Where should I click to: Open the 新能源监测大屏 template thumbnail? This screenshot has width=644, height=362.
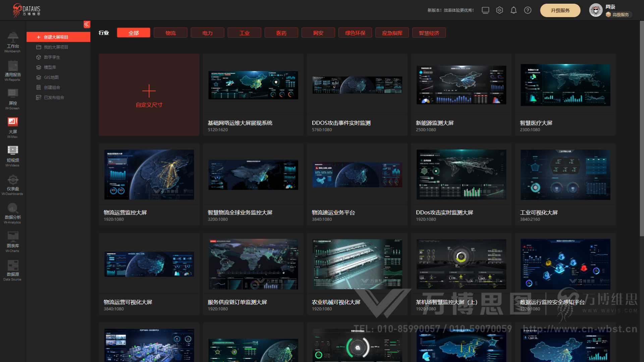point(461,85)
